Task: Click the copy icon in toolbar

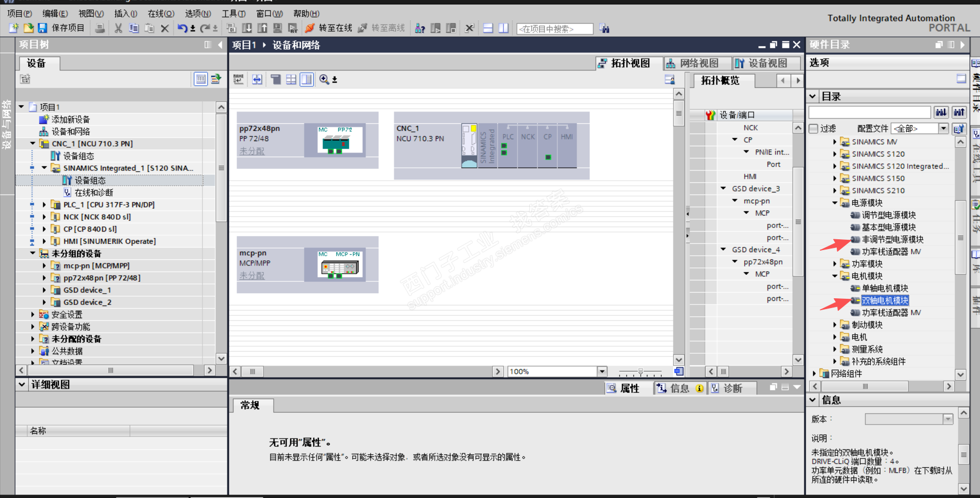Action: 133,28
